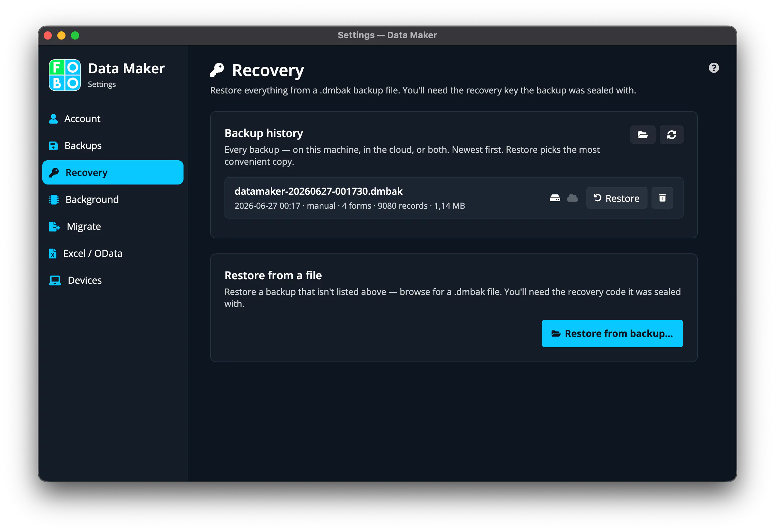The image size is (775, 532).
Task: Click the Backup history heading
Action: coord(264,133)
